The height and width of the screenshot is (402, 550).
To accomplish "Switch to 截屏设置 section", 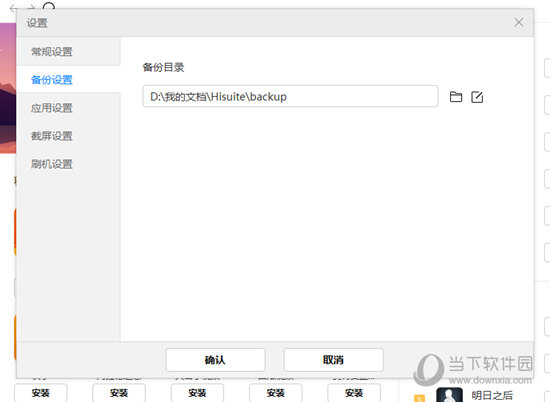I will (69, 136).
